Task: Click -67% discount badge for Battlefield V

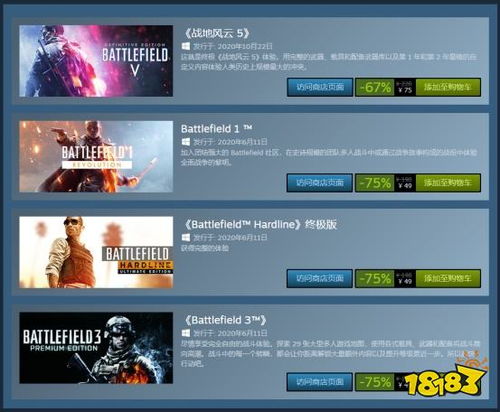Action: click(x=375, y=87)
